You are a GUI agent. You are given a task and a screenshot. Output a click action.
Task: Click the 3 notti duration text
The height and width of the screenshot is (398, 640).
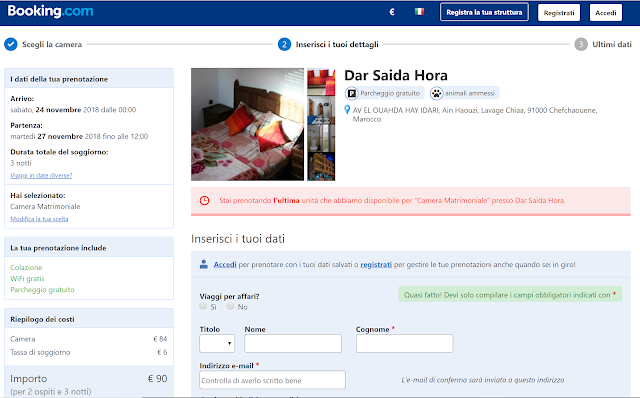click(21, 163)
